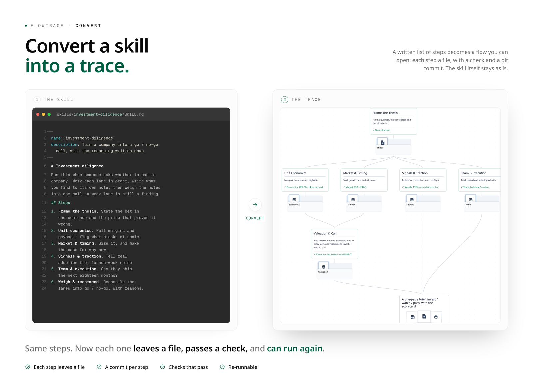This screenshot has width=533, height=392.
Task: Click the 'Market: $9B, +24%/yr' check line
Action: tap(355, 187)
